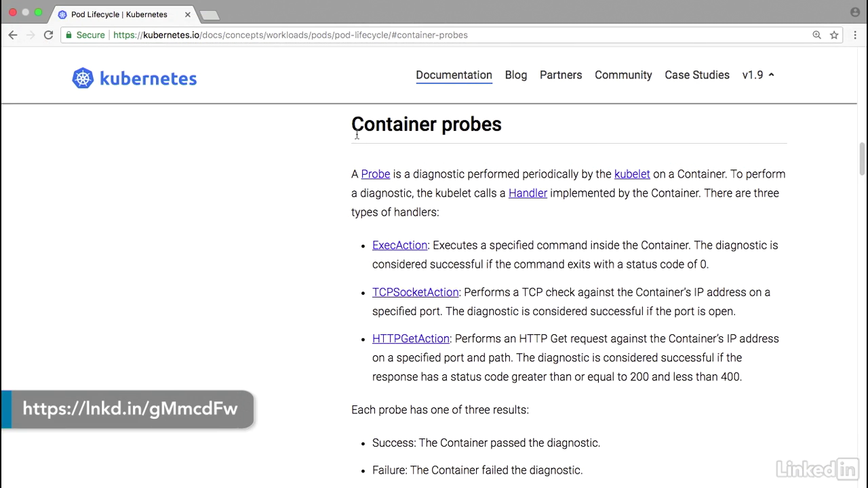Screen dimensions: 868x488
Task: Open a new tab button
Action: pos(210,15)
